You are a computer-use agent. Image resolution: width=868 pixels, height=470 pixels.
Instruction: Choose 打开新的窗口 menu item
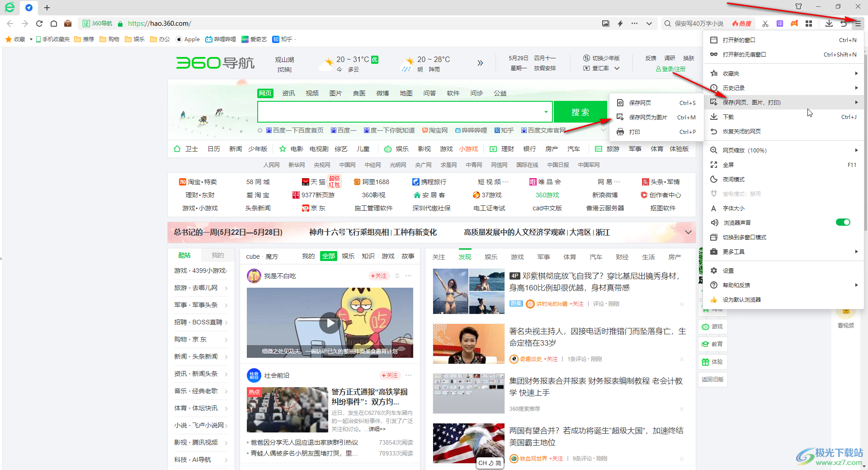coord(783,40)
